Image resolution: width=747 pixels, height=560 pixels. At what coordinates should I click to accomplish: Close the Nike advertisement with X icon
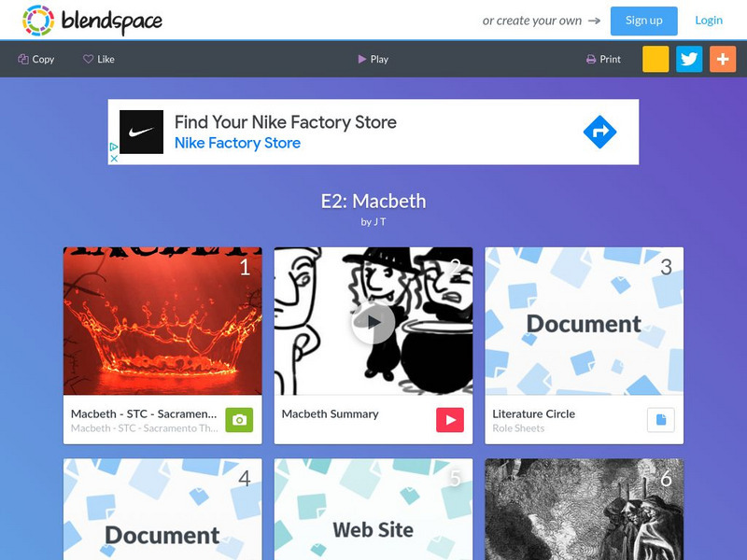(114, 159)
